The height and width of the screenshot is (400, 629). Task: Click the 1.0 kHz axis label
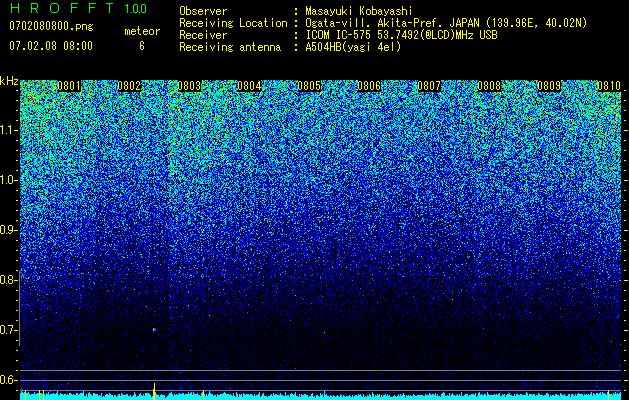(x=8, y=180)
